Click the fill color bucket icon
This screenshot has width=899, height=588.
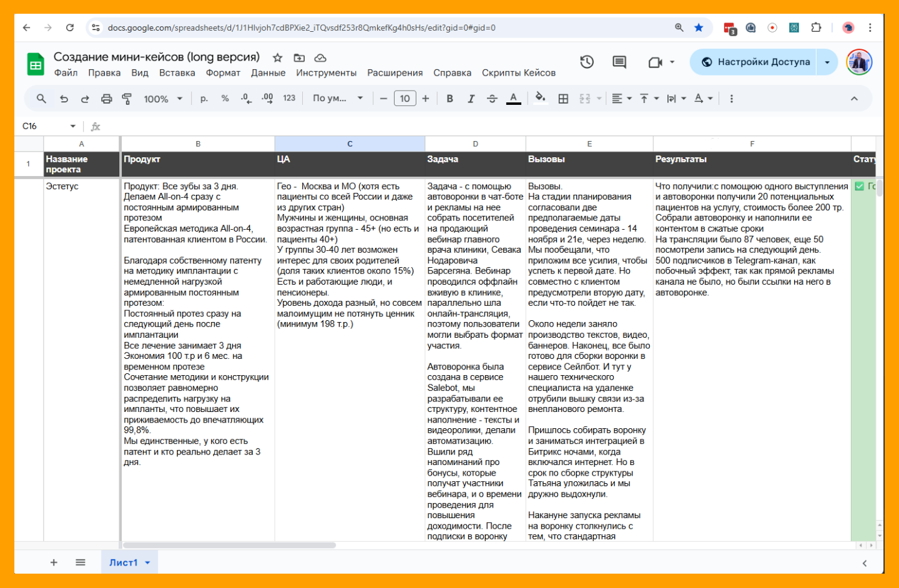tap(541, 98)
